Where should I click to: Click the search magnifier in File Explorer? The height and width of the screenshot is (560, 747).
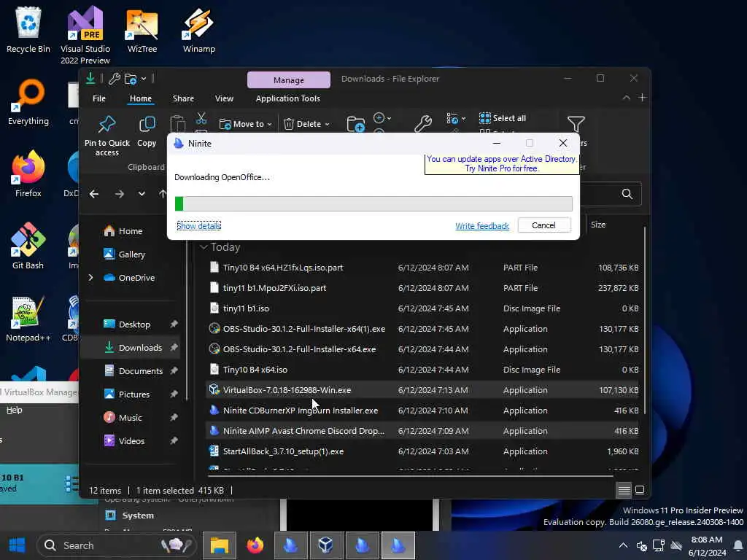pyautogui.click(x=627, y=194)
